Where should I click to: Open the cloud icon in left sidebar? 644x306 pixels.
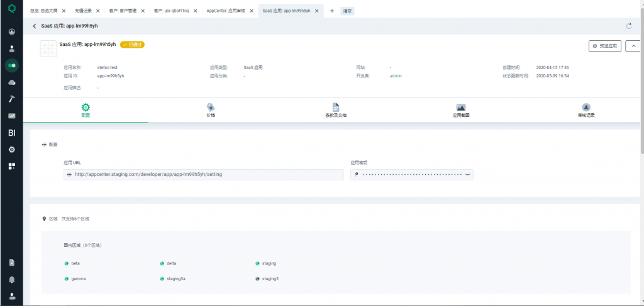click(11, 82)
